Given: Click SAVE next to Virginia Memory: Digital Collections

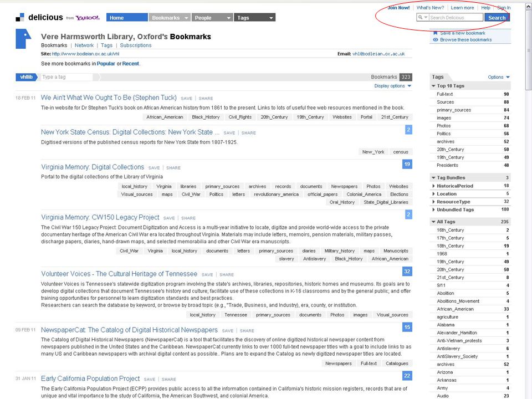Looking at the screenshot, I should (x=154, y=167).
